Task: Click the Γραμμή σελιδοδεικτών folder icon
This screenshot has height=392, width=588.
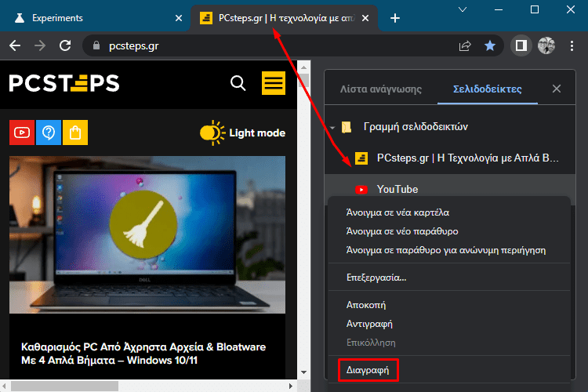Action: 347,127
